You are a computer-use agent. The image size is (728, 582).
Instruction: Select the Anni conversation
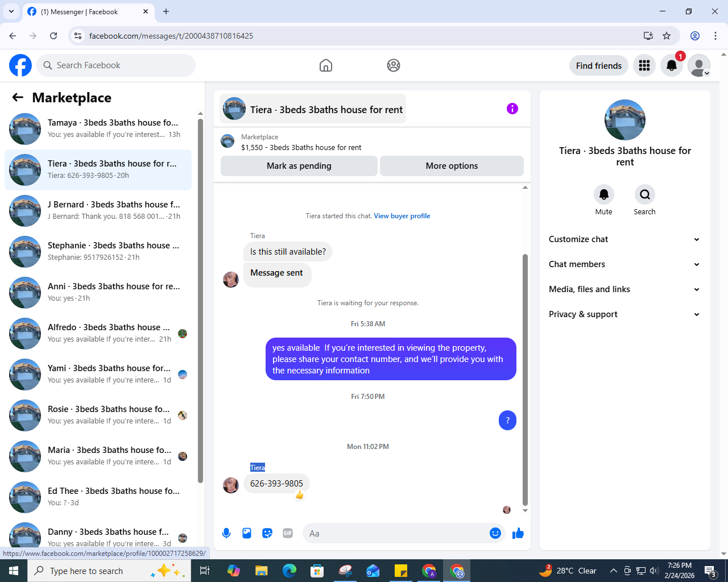98,293
